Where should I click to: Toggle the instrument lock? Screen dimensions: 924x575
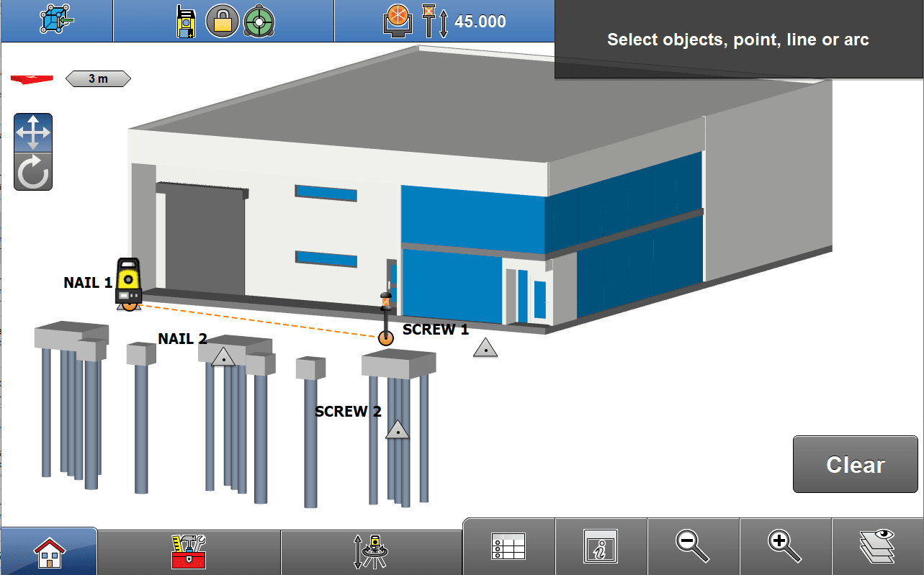coord(223,20)
